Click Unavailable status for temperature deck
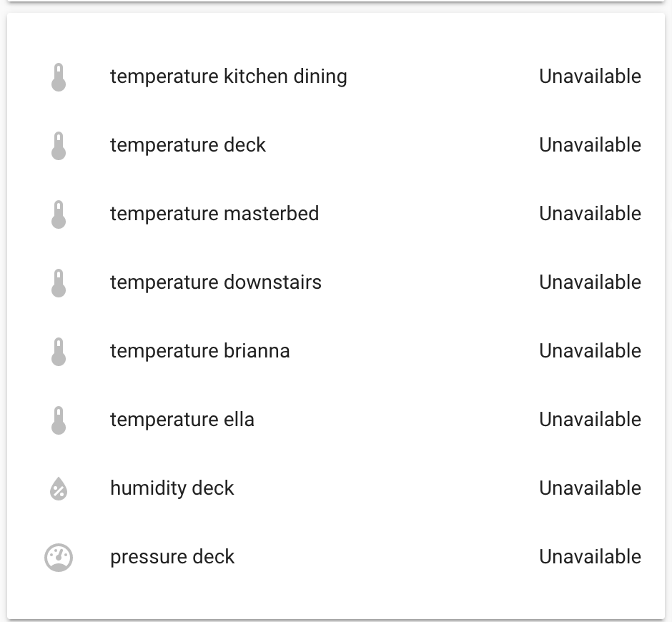The image size is (672, 622). coord(590,145)
